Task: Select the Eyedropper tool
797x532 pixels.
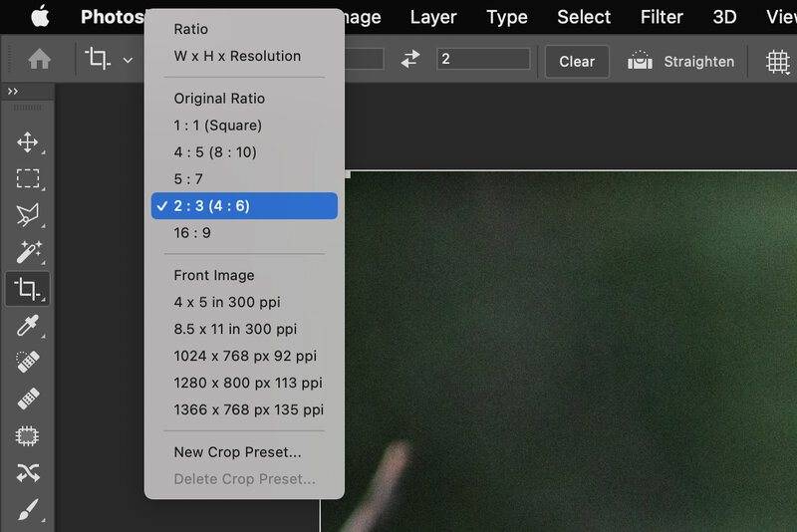Action: (x=28, y=325)
